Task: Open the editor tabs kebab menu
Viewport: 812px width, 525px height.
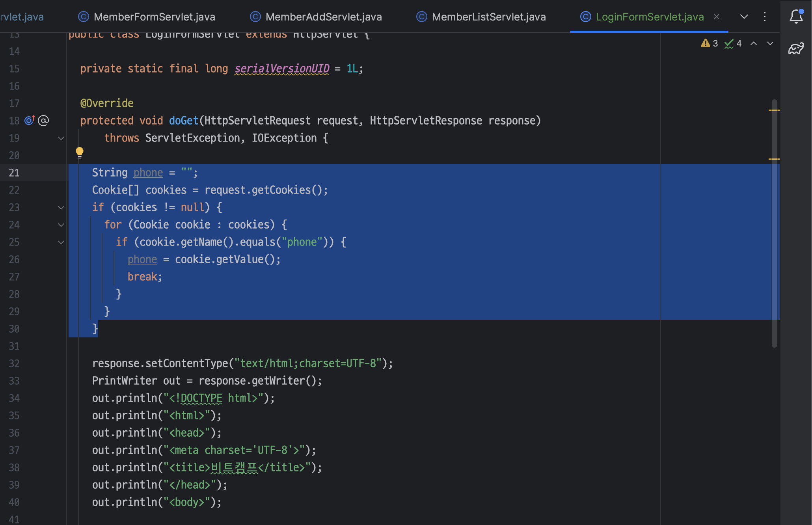Action: click(x=765, y=17)
